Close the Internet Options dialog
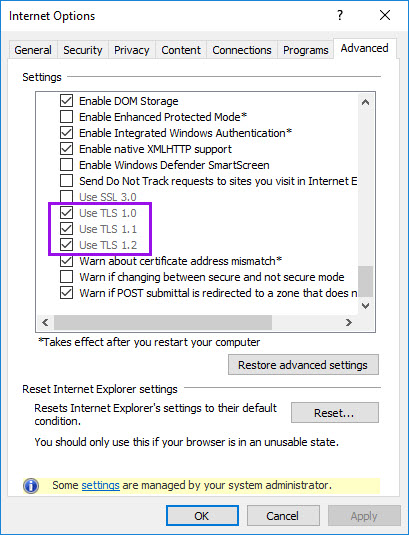This screenshot has height=535, width=409. coord(385,15)
